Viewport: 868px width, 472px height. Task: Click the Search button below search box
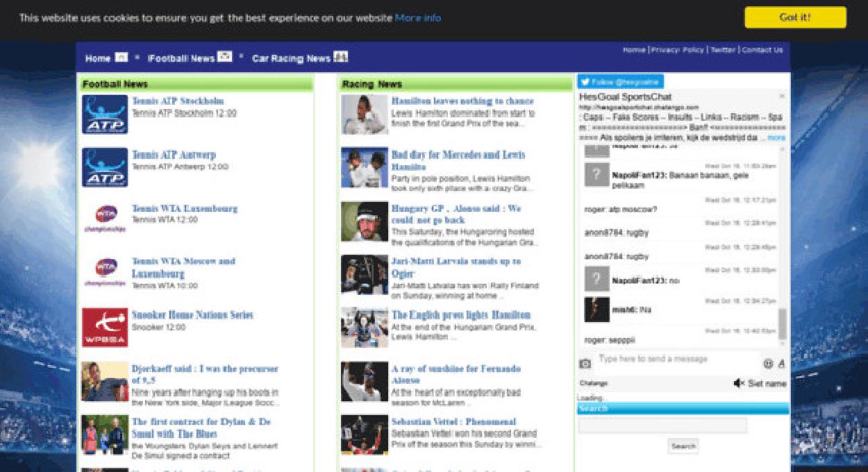click(683, 446)
